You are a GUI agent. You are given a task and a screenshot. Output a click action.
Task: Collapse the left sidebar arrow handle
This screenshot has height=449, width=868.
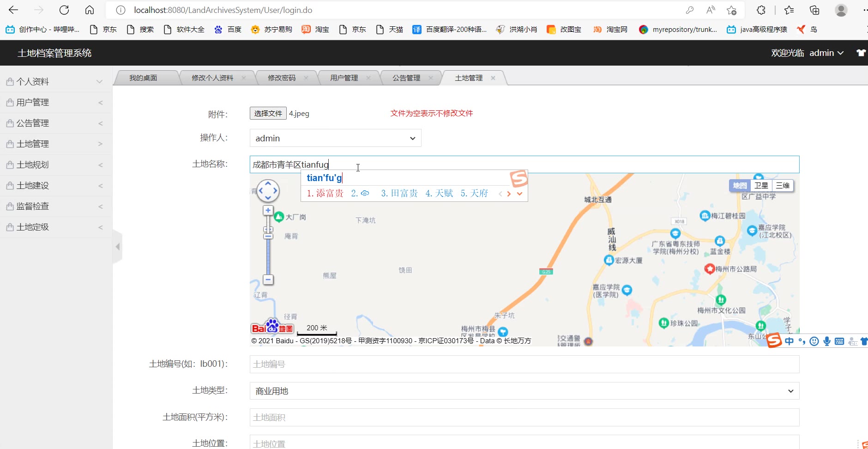118,247
